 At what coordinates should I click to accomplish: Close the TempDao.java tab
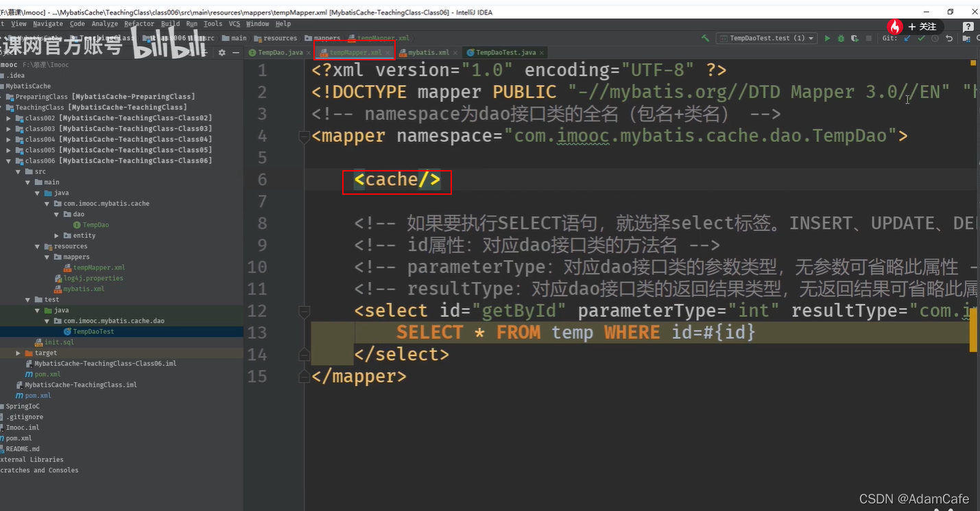tap(308, 53)
